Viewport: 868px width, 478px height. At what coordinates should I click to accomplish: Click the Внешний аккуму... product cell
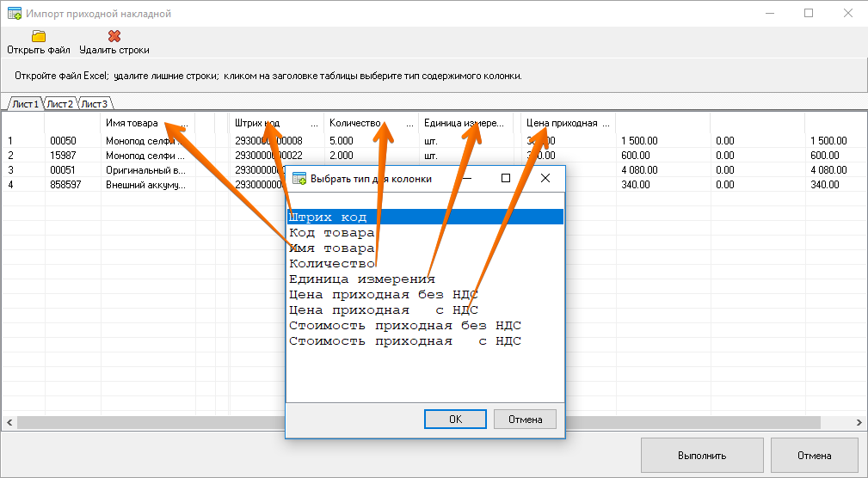[x=148, y=185]
